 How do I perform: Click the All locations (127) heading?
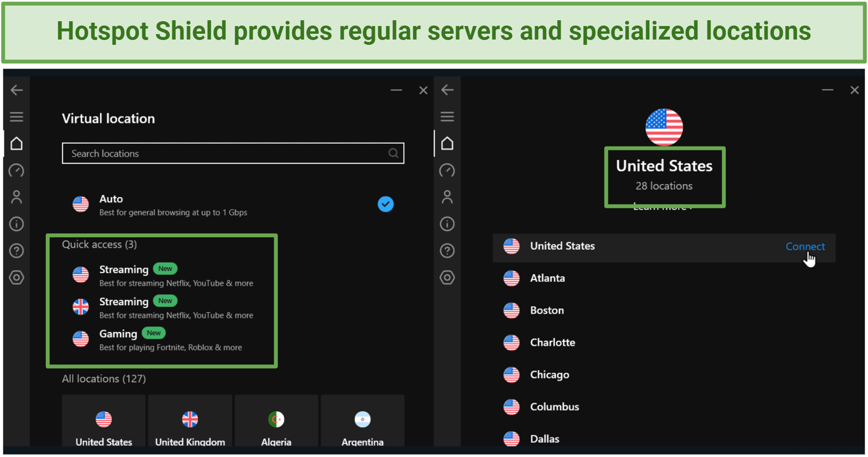[104, 379]
